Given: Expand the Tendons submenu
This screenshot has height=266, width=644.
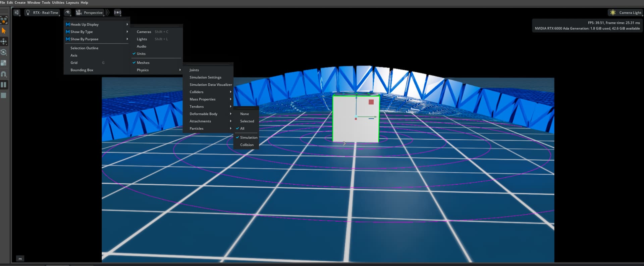Looking at the screenshot, I should point(208,107).
